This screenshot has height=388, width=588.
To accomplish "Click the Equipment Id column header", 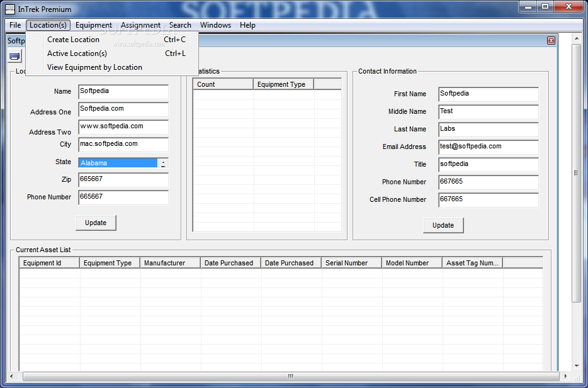I will point(50,263).
